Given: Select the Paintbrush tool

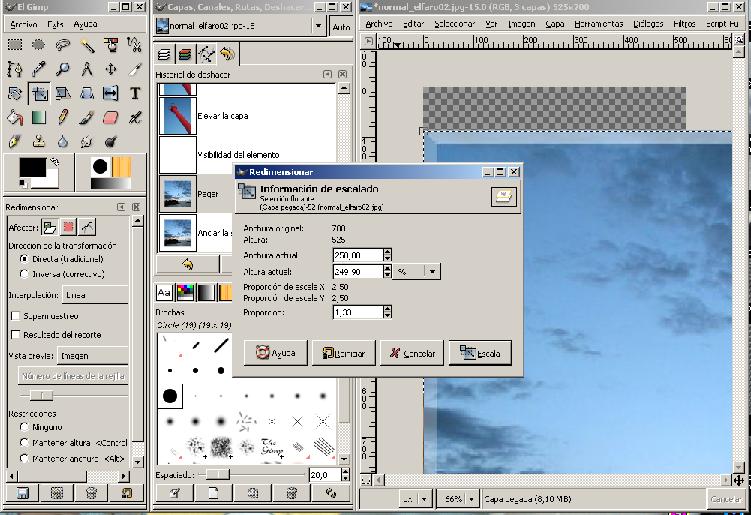Looking at the screenshot, I should 87,117.
